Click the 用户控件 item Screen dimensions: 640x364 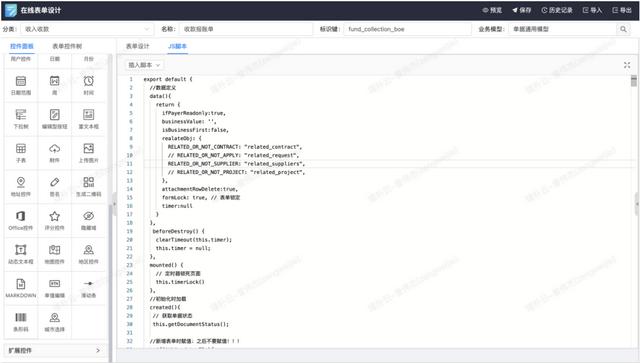pos(21,59)
